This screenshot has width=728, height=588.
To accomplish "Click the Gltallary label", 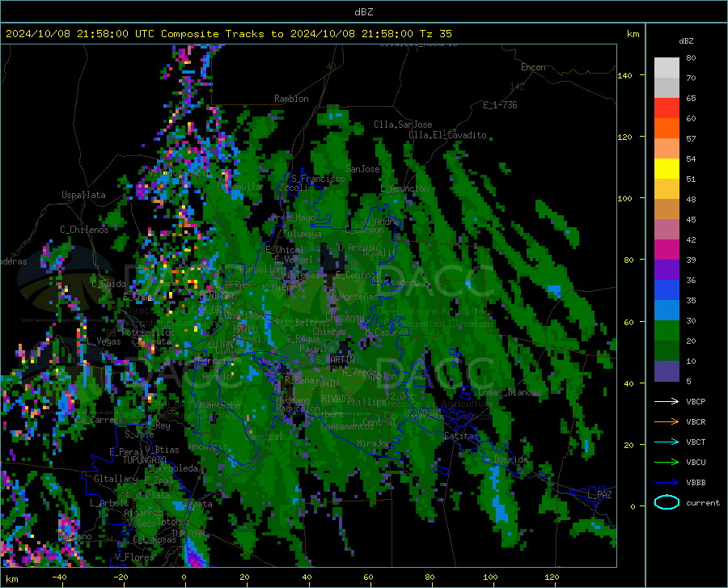I will click(x=116, y=479).
